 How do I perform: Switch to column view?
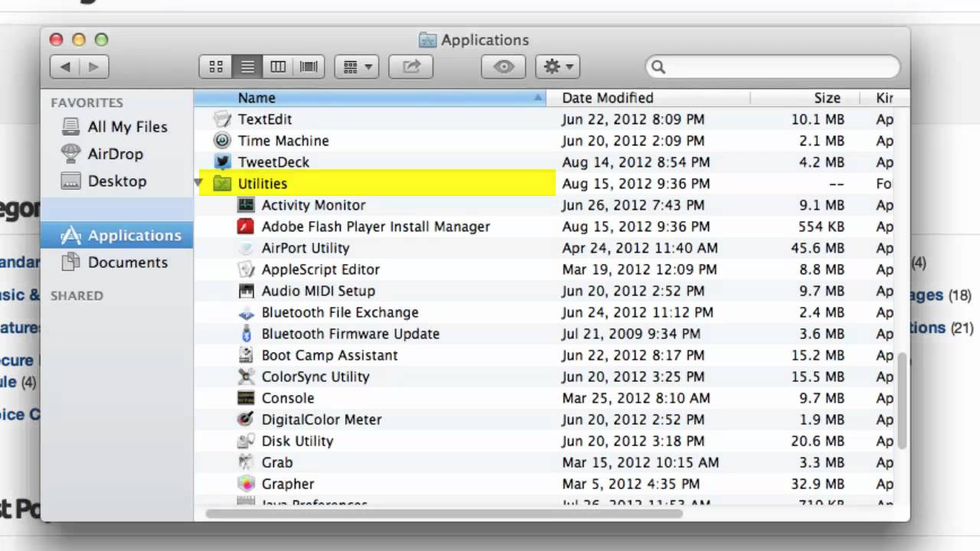278,67
